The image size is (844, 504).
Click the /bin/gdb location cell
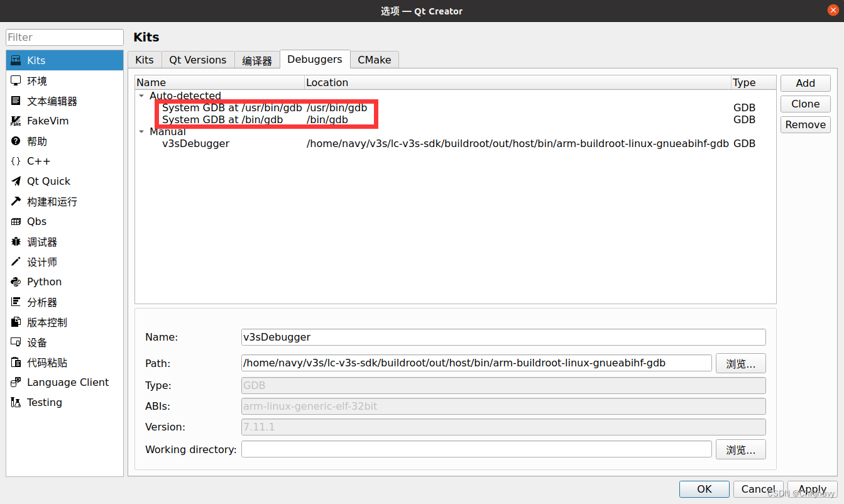[327, 119]
